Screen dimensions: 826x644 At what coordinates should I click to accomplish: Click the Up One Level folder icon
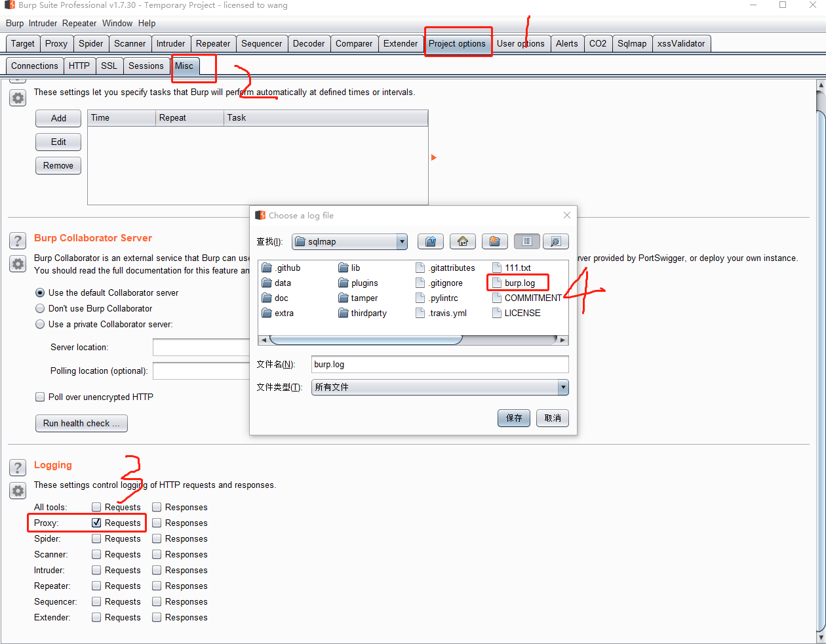431,241
